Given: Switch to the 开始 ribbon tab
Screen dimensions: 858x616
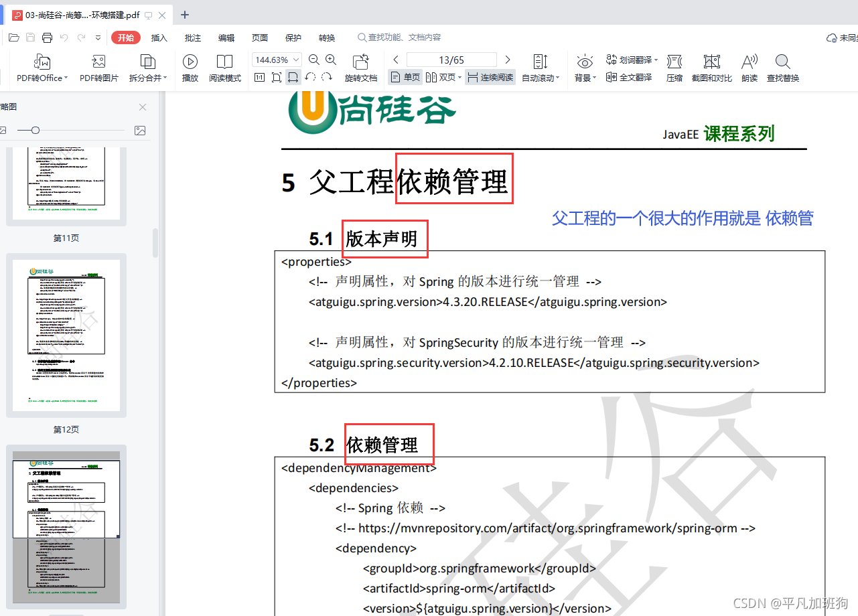Looking at the screenshot, I should [x=126, y=37].
